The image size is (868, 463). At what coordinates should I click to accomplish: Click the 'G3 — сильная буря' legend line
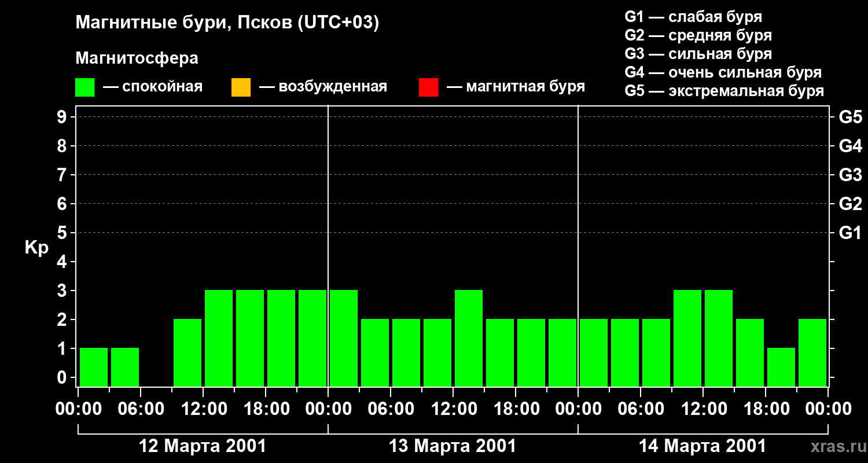(x=698, y=54)
